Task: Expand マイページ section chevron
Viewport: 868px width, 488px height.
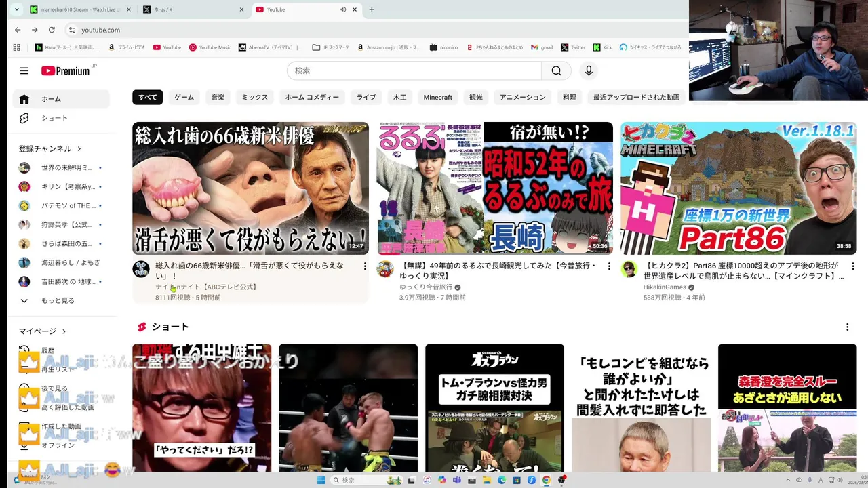Action: 64,331
